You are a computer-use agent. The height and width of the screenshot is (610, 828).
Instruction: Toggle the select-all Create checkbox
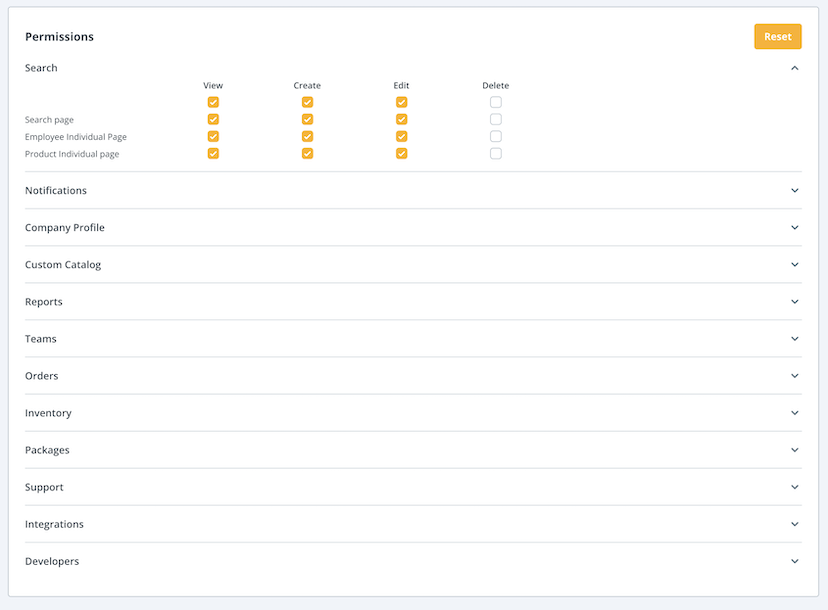tap(307, 102)
